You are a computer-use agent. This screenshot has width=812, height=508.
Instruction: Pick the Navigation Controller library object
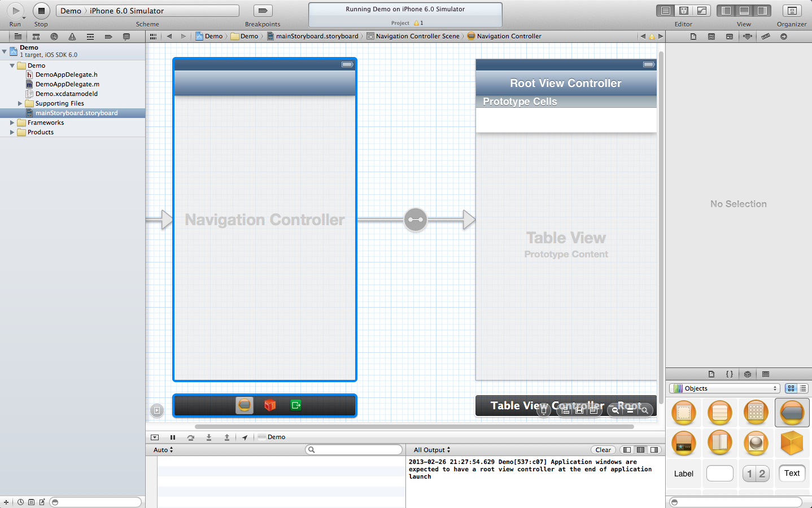click(792, 413)
